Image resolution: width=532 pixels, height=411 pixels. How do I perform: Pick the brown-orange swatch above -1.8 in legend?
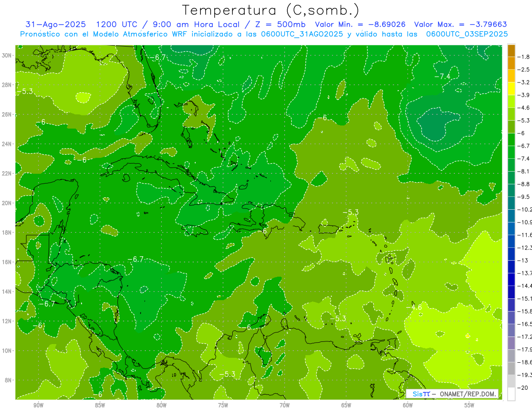[x=511, y=51]
